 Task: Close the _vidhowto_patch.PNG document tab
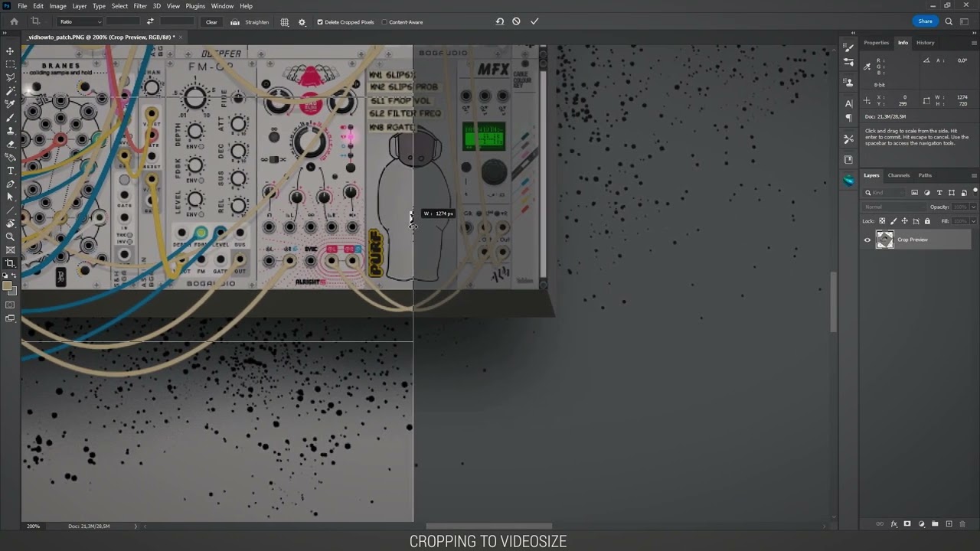(181, 37)
